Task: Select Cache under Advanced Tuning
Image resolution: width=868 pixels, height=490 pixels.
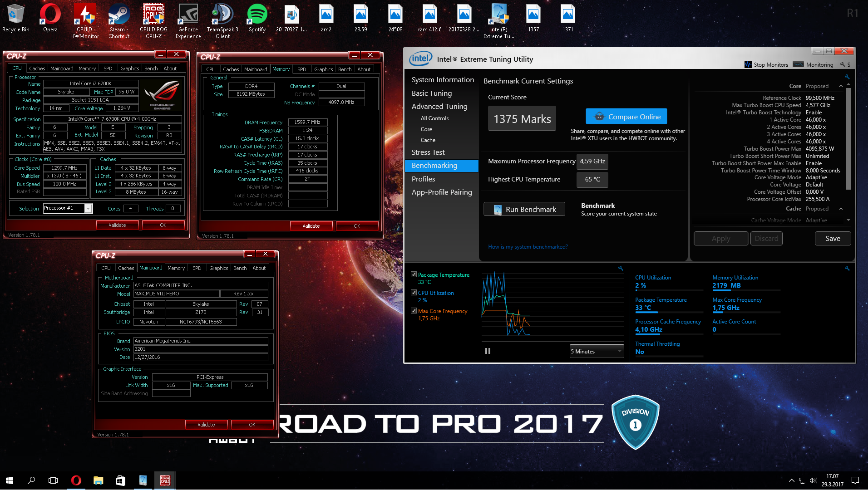Action: pos(428,140)
